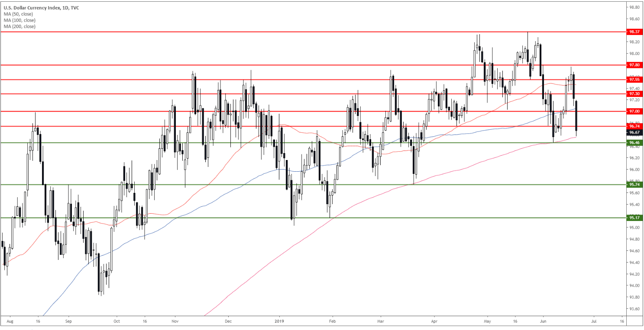Screen dimensions: 644x330
Task: Click the black 96.67 current price label
Action: [634, 132]
